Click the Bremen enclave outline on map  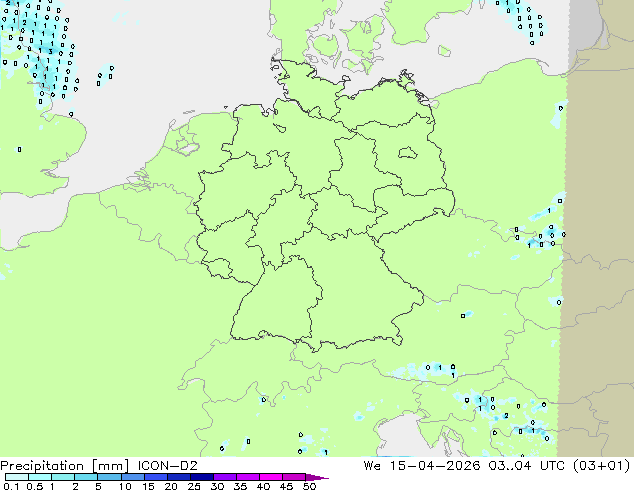pos(279,128)
